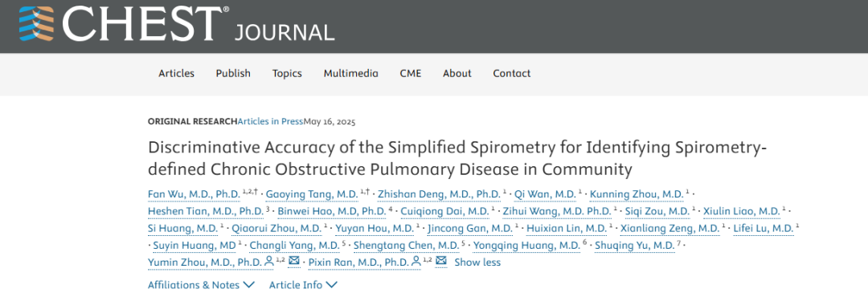Open the Contact page
This screenshot has width=868, height=297.
click(x=511, y=73)
